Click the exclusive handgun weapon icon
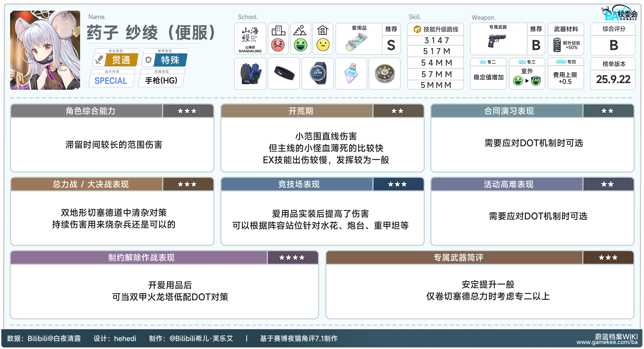 [x=496, y=41]
